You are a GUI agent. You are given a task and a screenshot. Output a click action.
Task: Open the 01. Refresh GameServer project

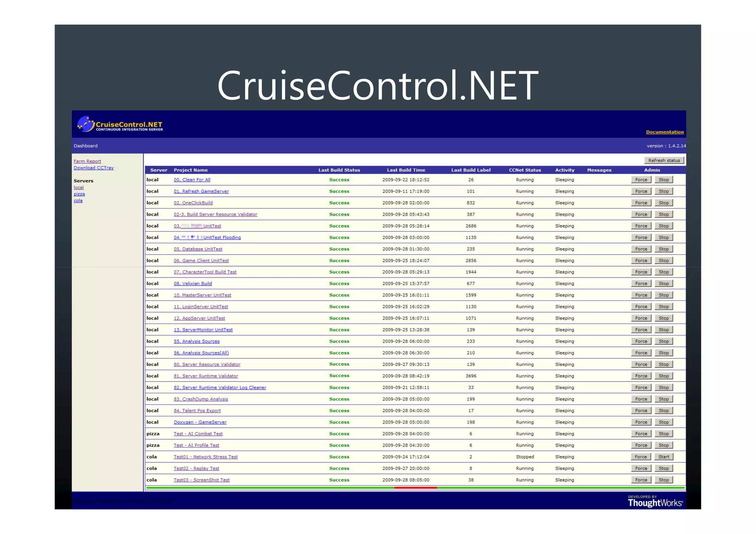(201, 191)
